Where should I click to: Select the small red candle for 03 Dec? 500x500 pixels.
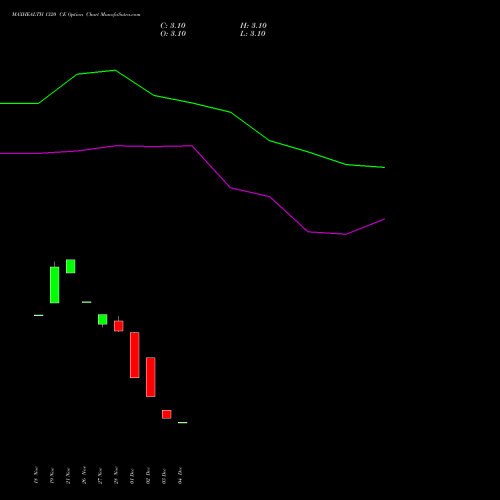tap(167, 414)
